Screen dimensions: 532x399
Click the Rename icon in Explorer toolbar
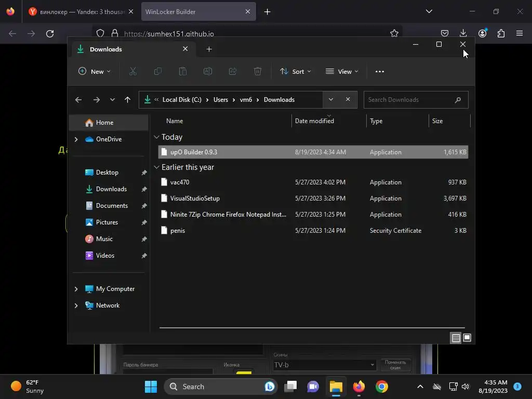click(x=208, y=71)
